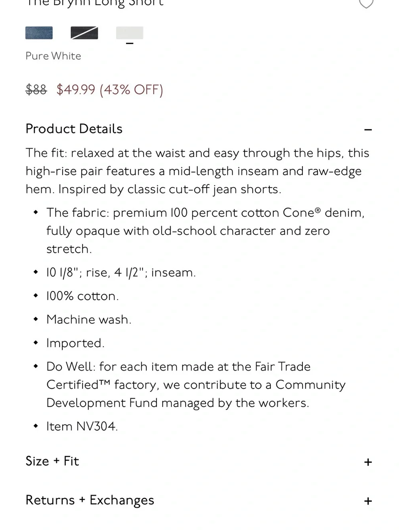This screenshot has width=399, height=532.
Task: Tap the heart wishlist icon
Action: pyautogui.click(x=366, y=4)
